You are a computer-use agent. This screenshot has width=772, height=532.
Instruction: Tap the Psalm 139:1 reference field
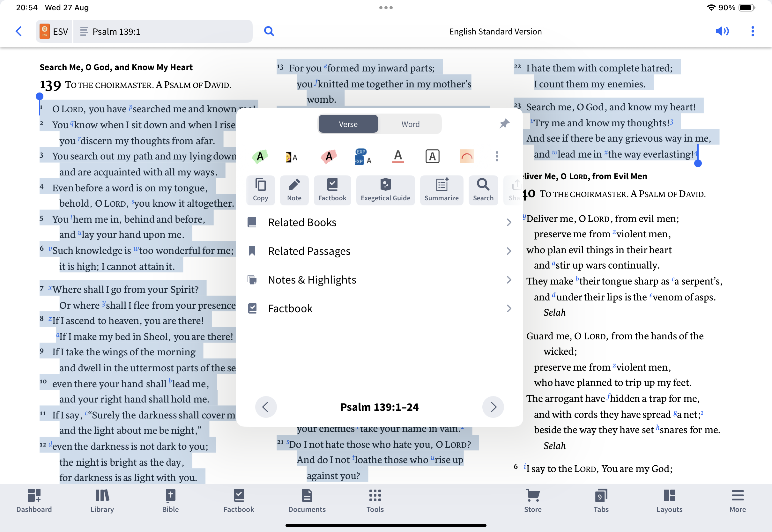(x=163, y=31)
